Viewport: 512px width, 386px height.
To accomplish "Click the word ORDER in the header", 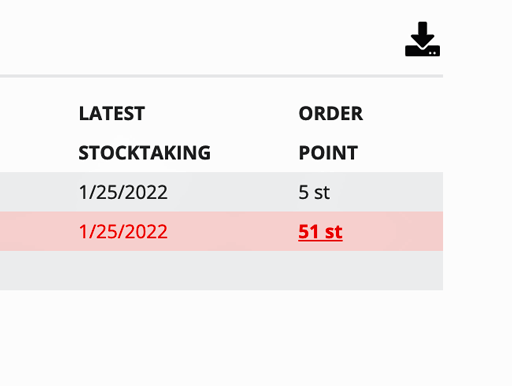I will click(331, 114).
